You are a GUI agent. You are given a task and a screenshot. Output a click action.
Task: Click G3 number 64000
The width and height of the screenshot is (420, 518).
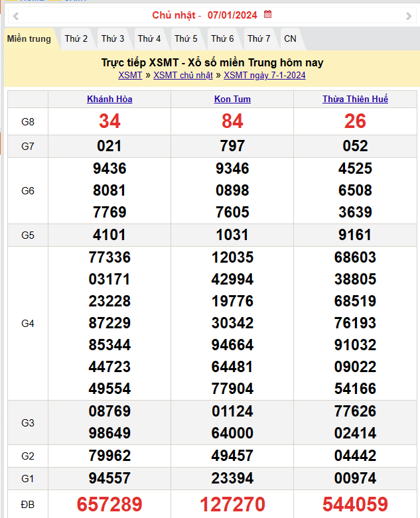(233, 433)
